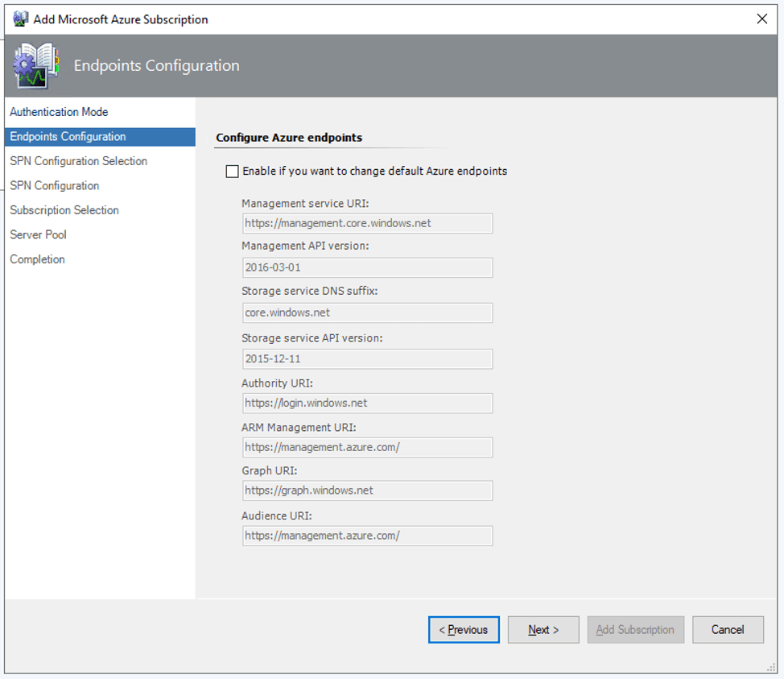
Task: Click Next to continue the wizard
Action: point(543,629)
